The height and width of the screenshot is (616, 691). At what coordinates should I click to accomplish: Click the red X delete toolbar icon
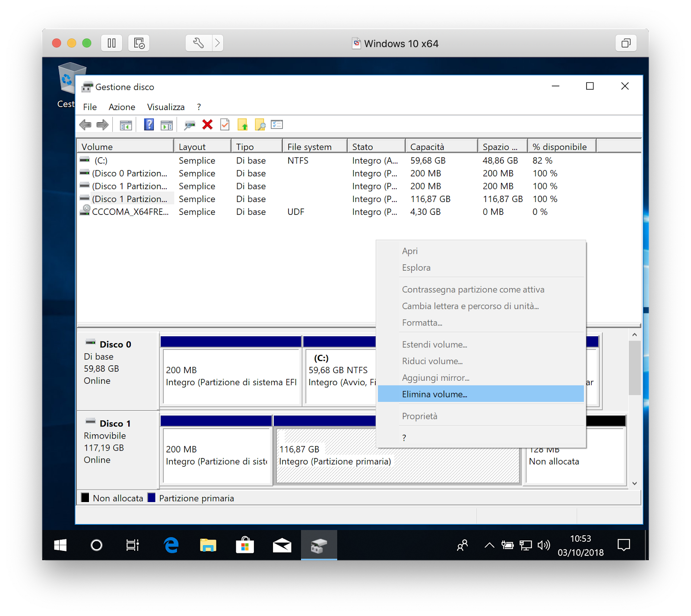tap(208, 125)
